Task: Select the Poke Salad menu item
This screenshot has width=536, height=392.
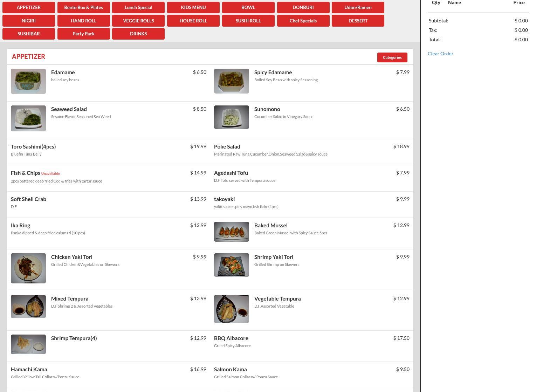Action: click(227, 147)
